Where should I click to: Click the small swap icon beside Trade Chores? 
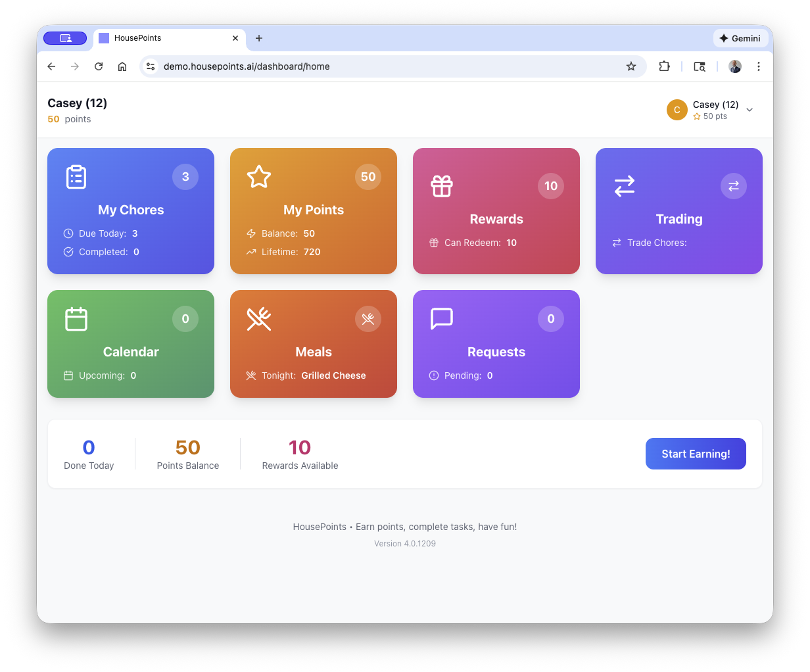click(617, 243)
